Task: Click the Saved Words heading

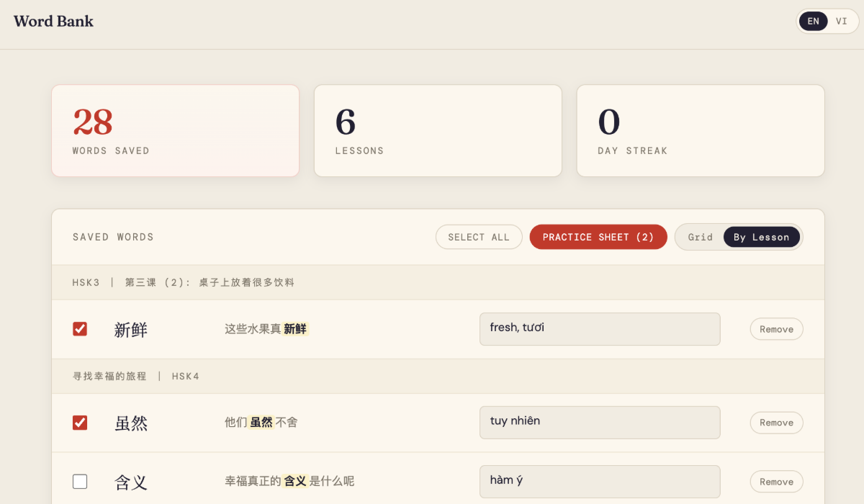Action: click(x=113, y=237)
